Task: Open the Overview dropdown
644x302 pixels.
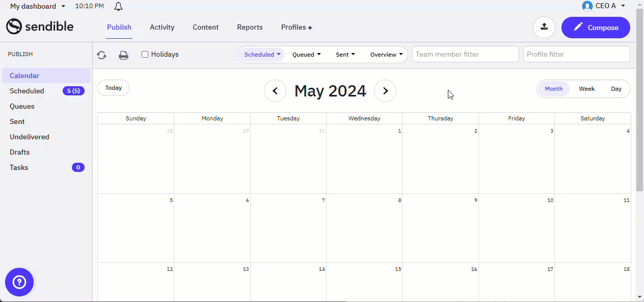Action: tap(386, 55)
